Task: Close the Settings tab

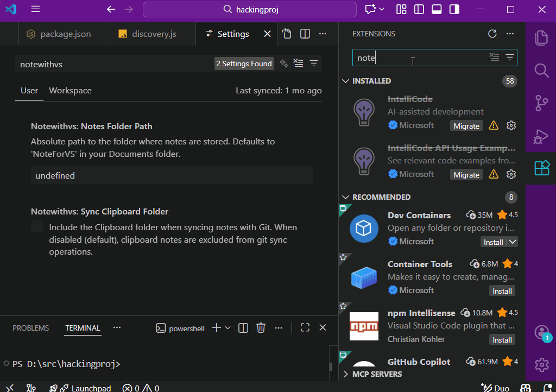Action: 267,34
